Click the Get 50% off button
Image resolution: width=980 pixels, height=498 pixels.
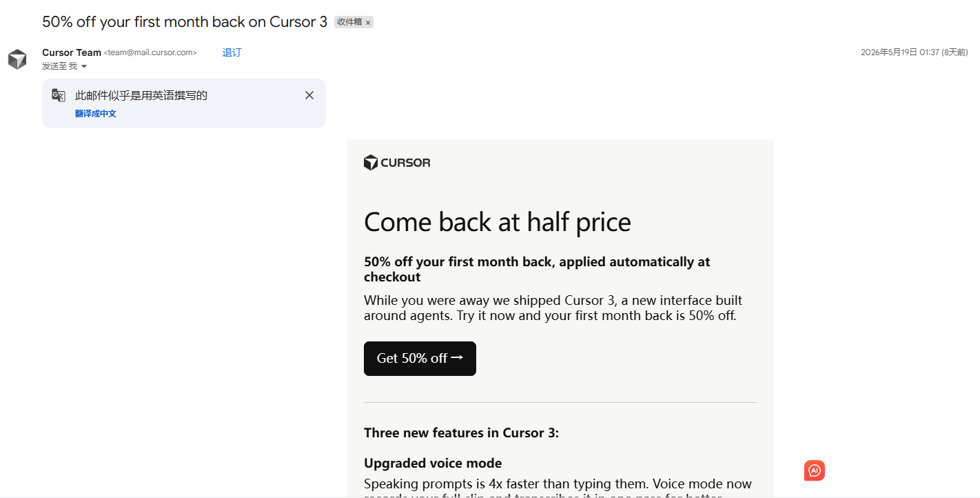[x=420, y=359]
